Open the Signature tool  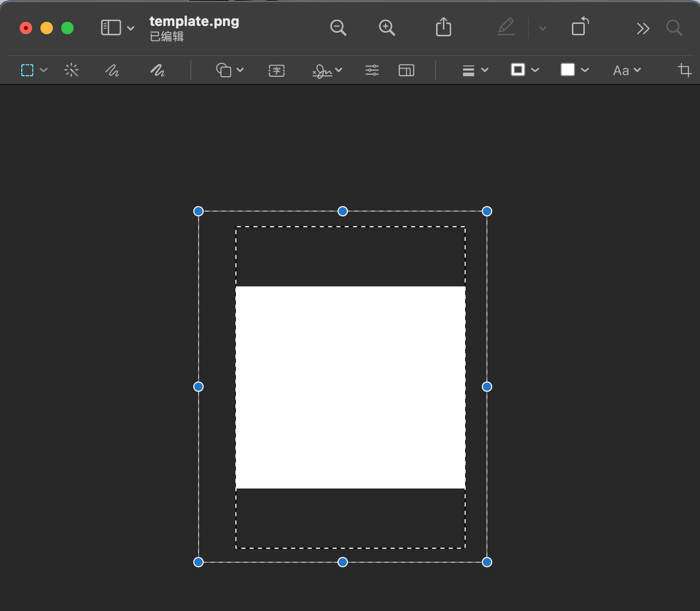[x=323, y=71]
